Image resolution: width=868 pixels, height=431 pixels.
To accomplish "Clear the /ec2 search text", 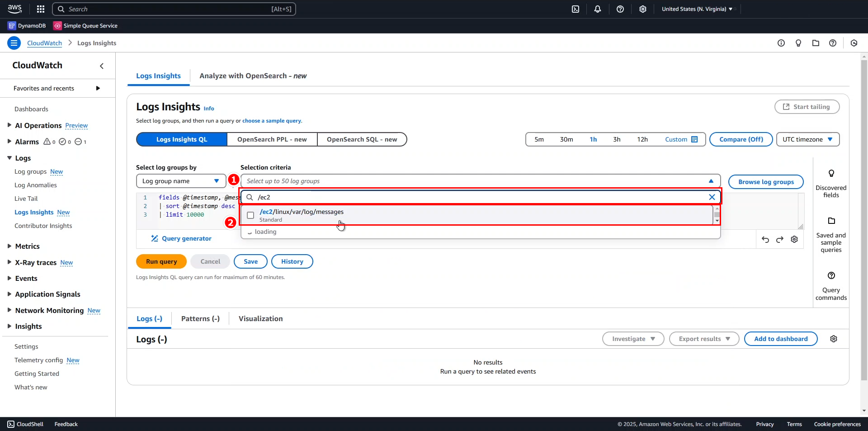I will coord(712,197).
